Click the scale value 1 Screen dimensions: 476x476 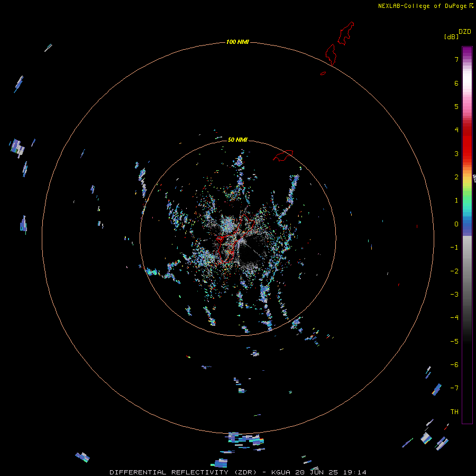click(456, 200)
